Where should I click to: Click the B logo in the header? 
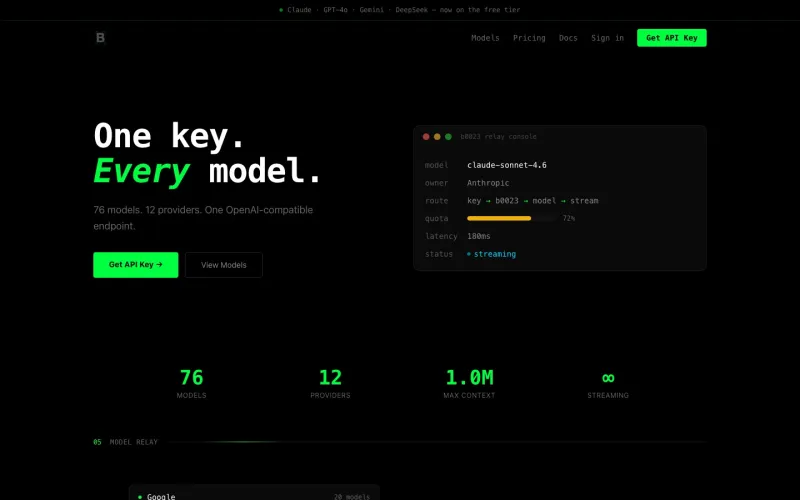click(101, 38)
